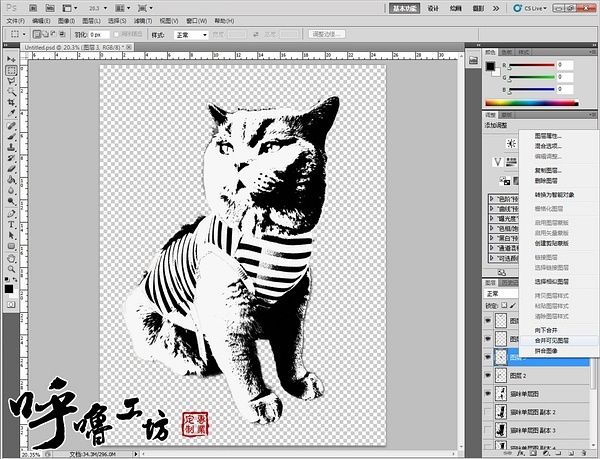
Task: Click the Brightness/Contrast adjustment icon
Action: 511,143
